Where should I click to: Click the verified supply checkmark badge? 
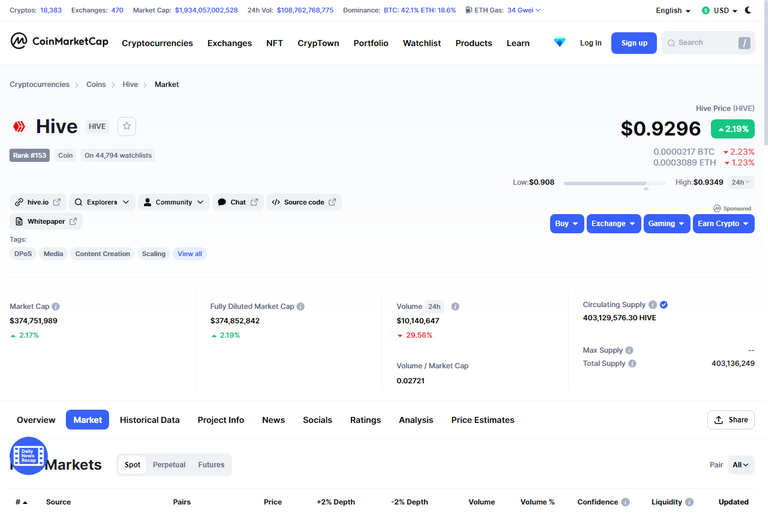(664, 305)
